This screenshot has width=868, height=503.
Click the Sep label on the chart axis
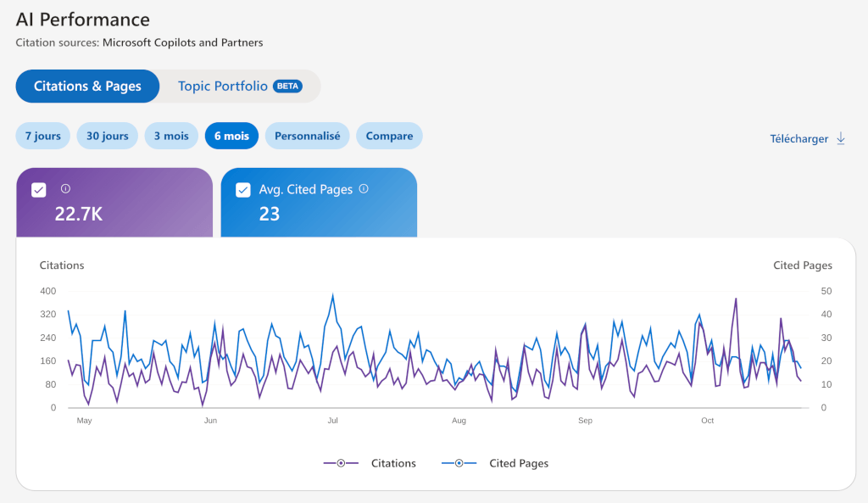pyautogui.click(x=585, y=421)
